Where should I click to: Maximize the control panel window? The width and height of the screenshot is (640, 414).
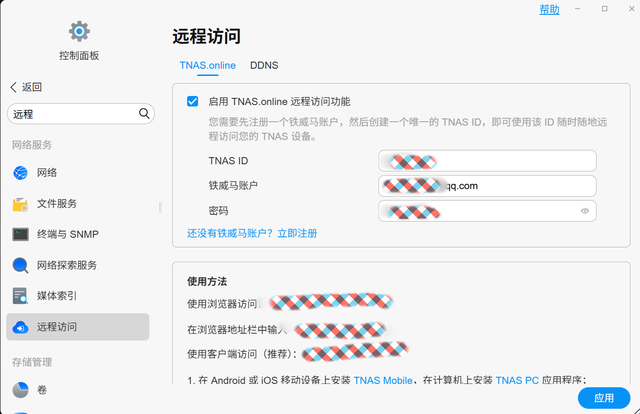point(604,9)
